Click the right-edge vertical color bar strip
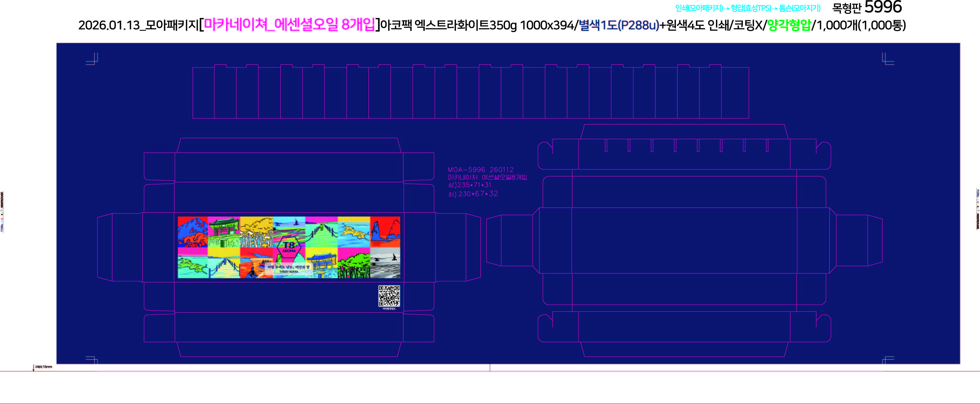Image resolution: width=980 pixels, height=404 pixels. click(x=978, y=209)
